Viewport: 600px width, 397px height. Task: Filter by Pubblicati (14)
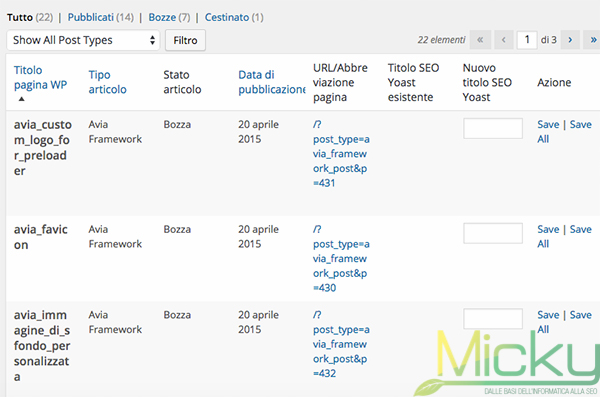101,17
